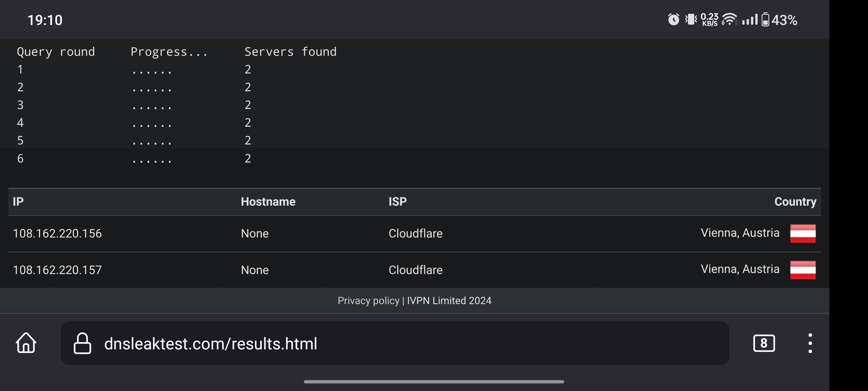Tap query round number 6
This screenshot has width=868, height=391.
[20, 159]
